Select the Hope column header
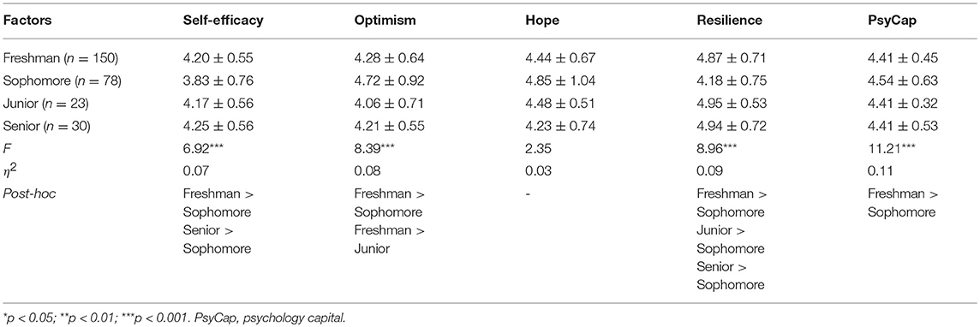The image size is (980, 327). (x=539, y=20)
